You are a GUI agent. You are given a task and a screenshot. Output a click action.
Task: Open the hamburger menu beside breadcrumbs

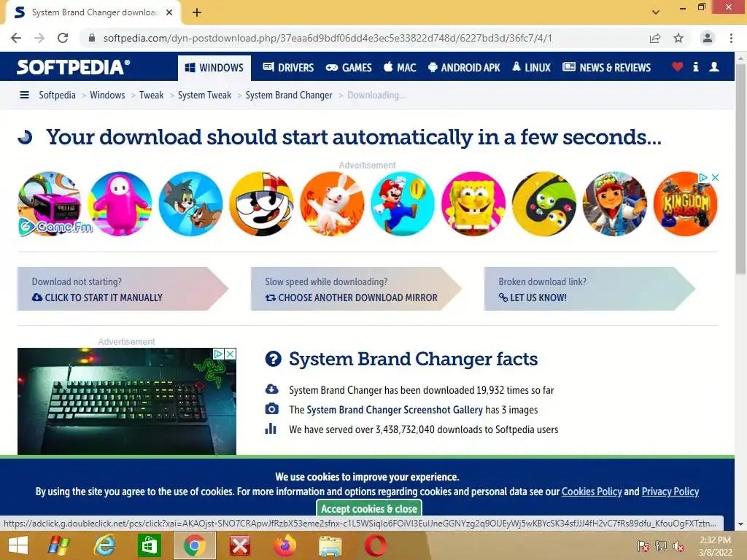[24, 95]
